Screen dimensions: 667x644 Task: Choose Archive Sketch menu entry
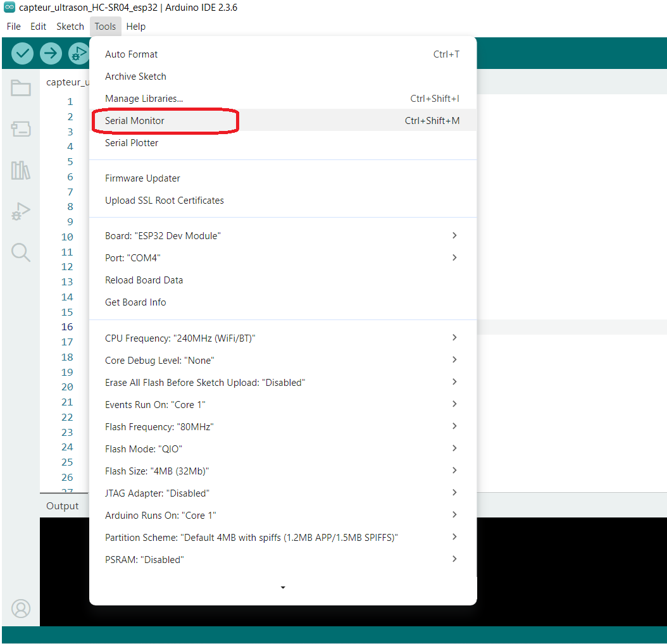click(x=283, y=77)
